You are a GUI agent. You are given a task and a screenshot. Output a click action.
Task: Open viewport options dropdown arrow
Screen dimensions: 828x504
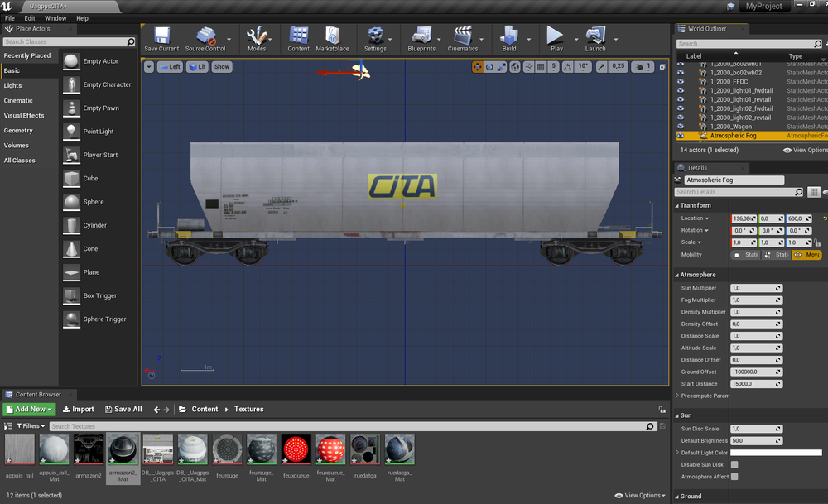pyautogui.click(x=149, y=67)
